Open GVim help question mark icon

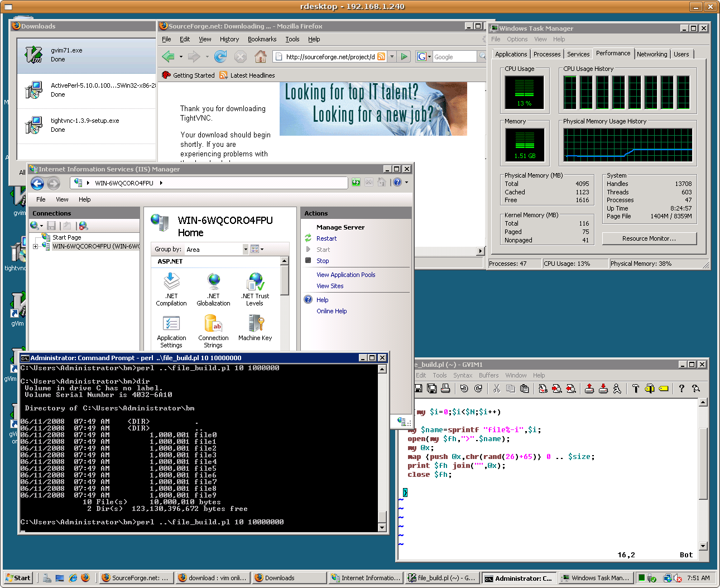[x=681, y=389]
